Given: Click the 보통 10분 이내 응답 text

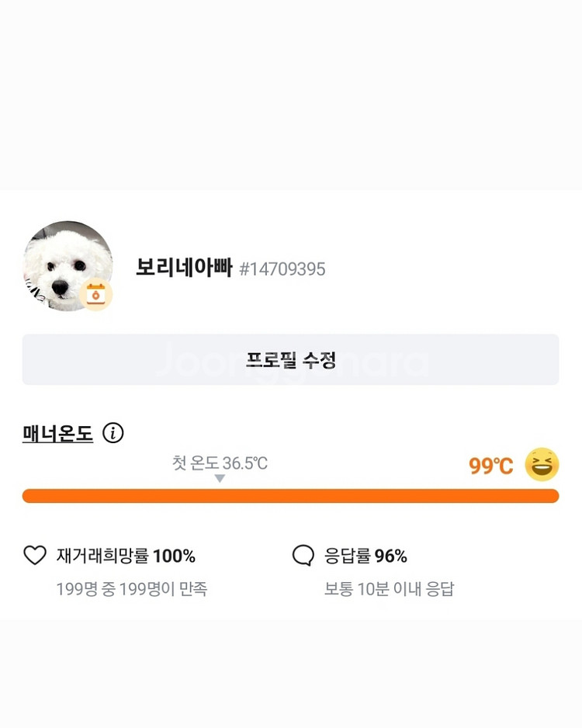Looking at the screenshot, I should [x=389, y=589].
